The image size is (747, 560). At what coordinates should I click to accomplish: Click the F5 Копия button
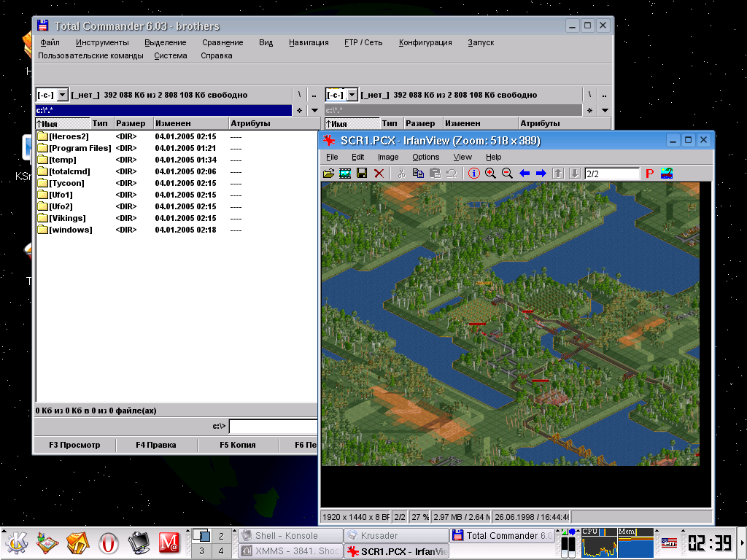[237, 445]
